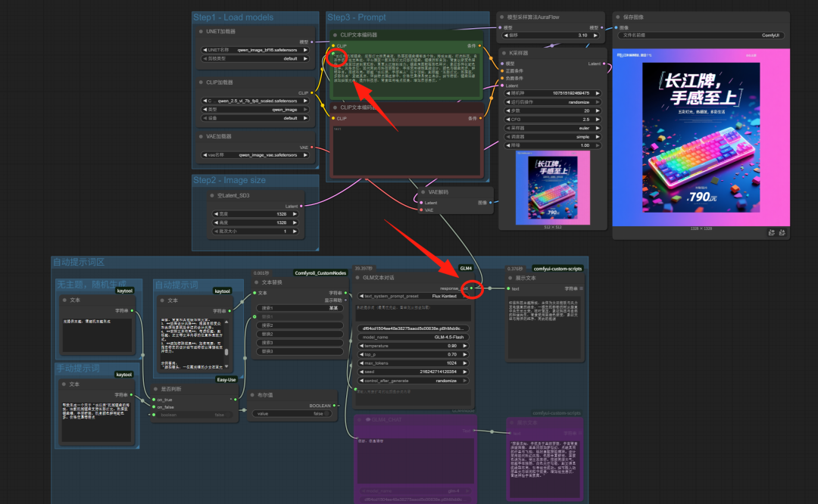Click the BOOLEAN output slot on 布尔值 node
The width and height of the screenshot is (818, 504).
335,406
